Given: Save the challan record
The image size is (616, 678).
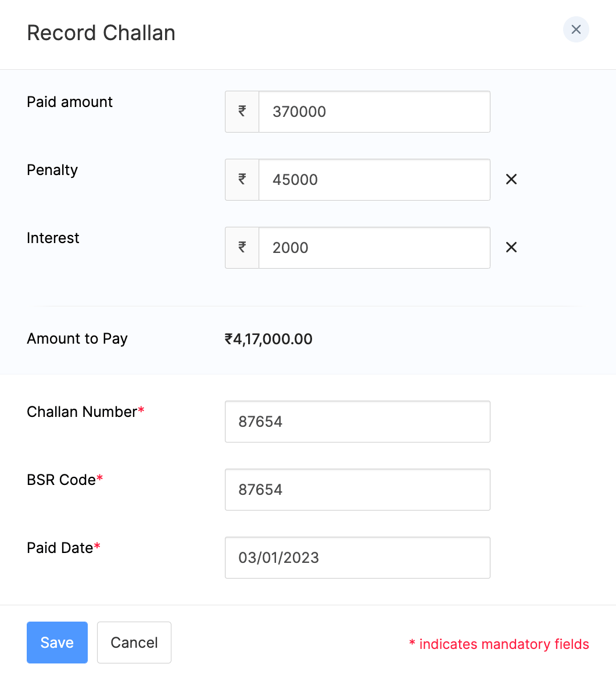Looking at the screenshot, I should click(x=57, y=643).
